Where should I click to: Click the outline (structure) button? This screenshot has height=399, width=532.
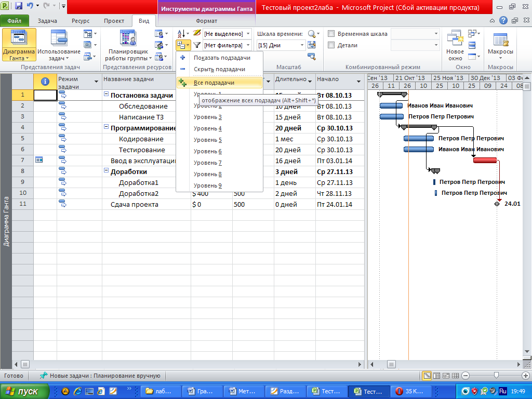(183, 45)
